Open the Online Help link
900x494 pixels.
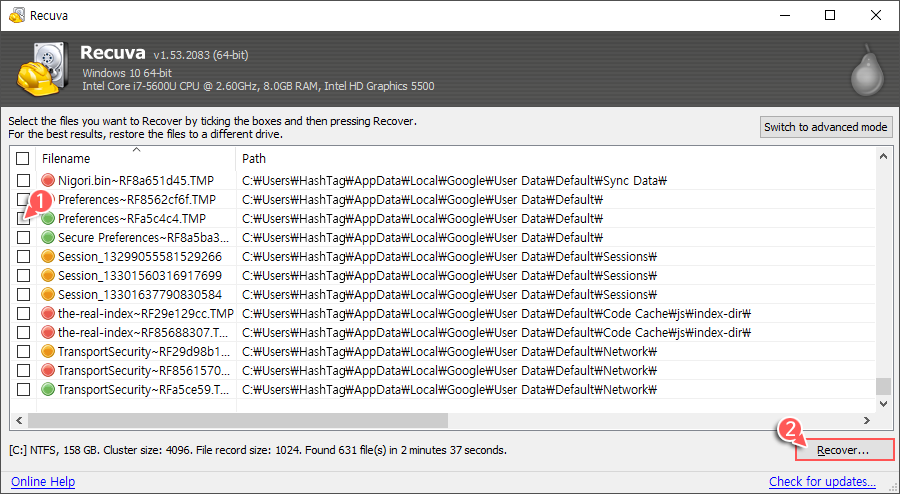pos(43,481)
